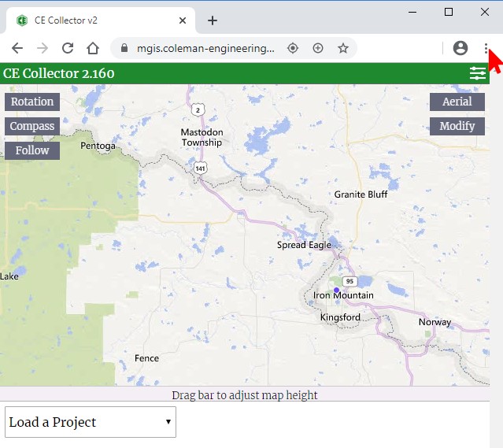503x448 pixels.
Task: Click the Drag bar to adjust map height
Action: coord(245,394)
